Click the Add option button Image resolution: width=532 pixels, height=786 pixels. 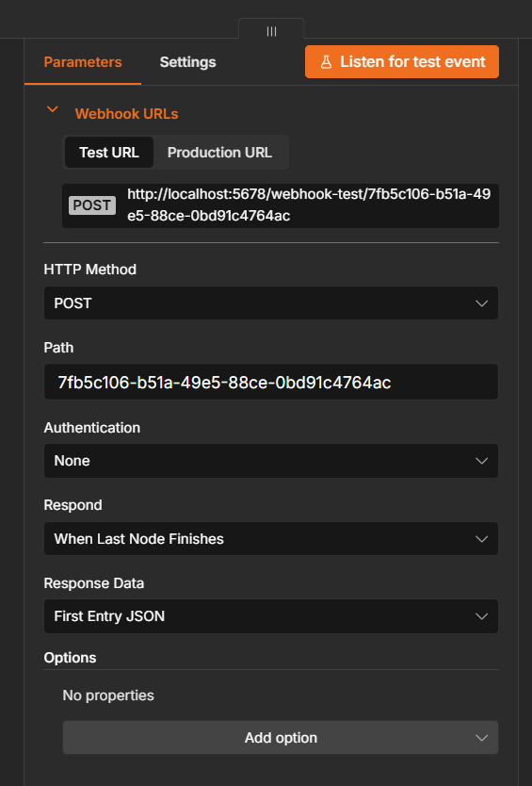[x=281, y=738]
